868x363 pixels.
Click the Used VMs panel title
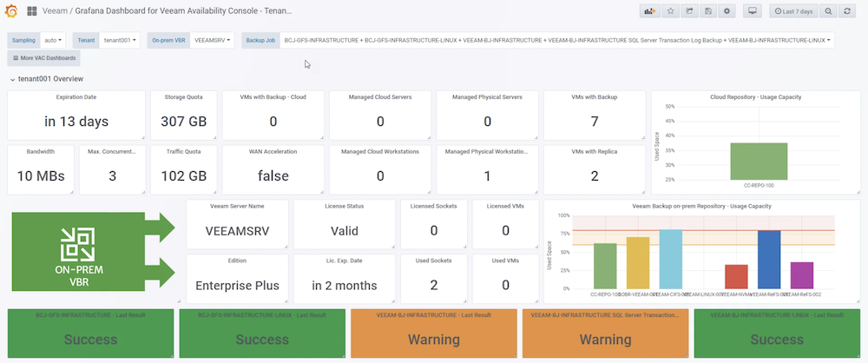tap(505, 260)
